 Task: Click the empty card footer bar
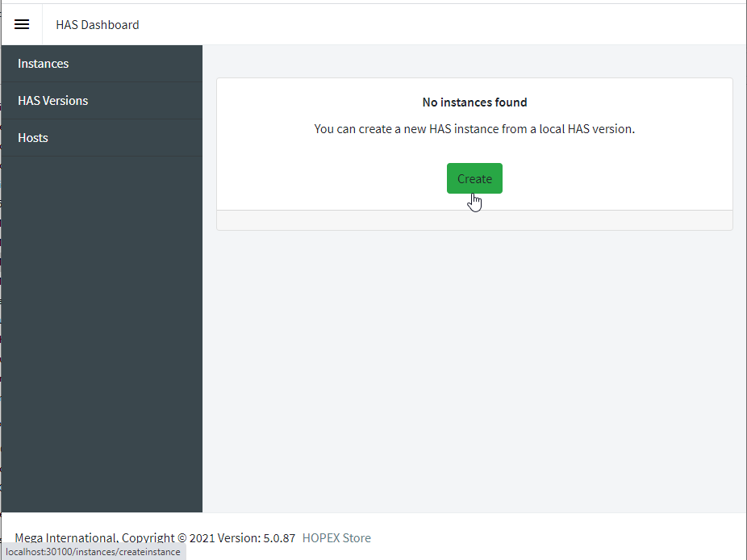click(474, 220)
